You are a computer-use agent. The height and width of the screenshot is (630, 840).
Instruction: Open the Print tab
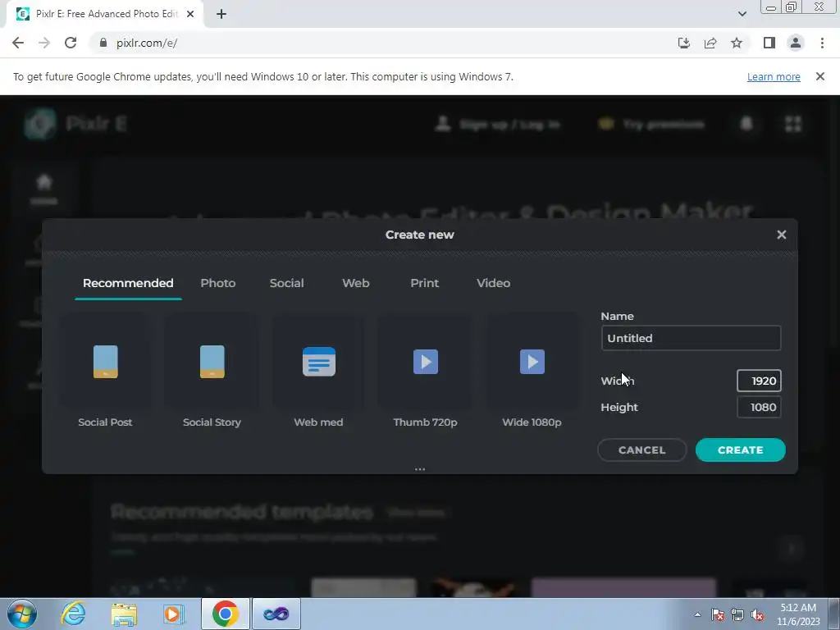(x=424, y=283)
